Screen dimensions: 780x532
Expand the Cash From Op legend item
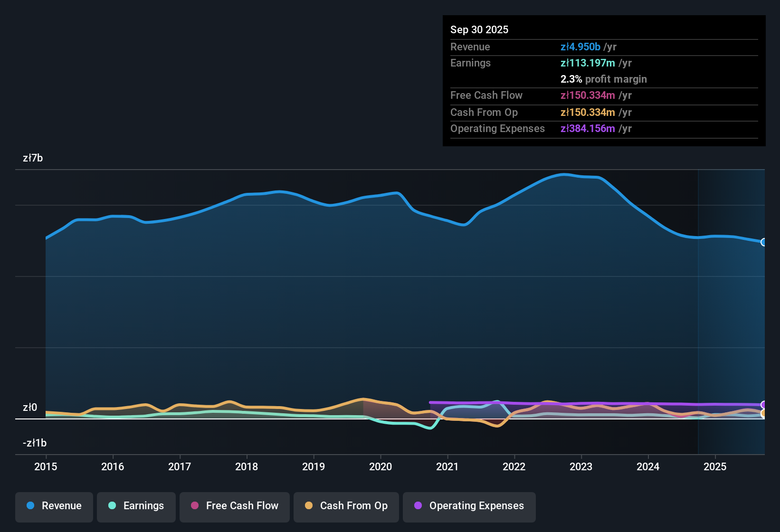tap(346, 506)
